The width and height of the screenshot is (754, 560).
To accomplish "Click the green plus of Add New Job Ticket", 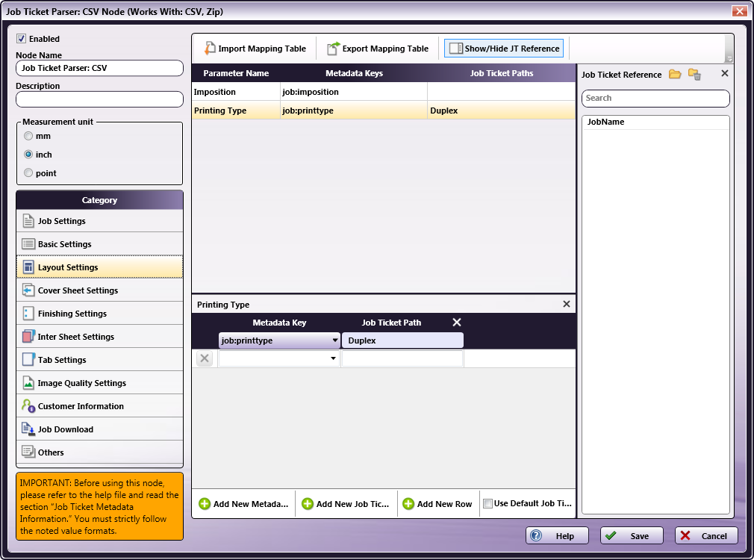I will pyautogui.click(x=308, y=504).
